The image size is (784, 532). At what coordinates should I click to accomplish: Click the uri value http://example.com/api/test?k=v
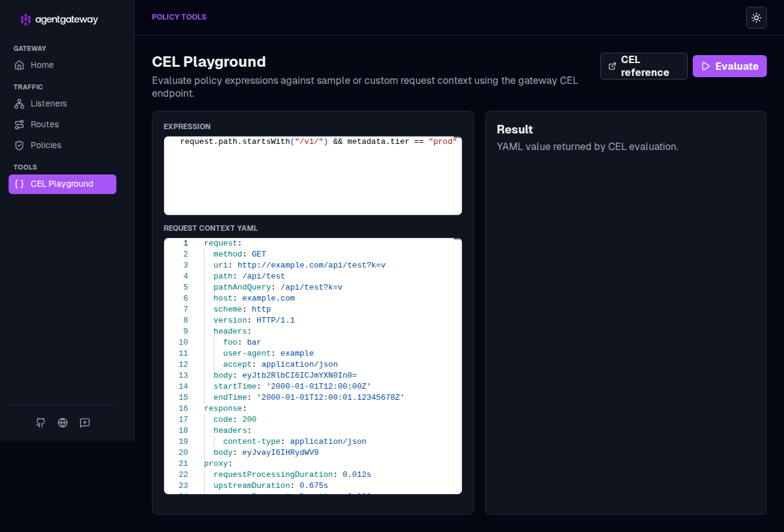tap(311, 265)
